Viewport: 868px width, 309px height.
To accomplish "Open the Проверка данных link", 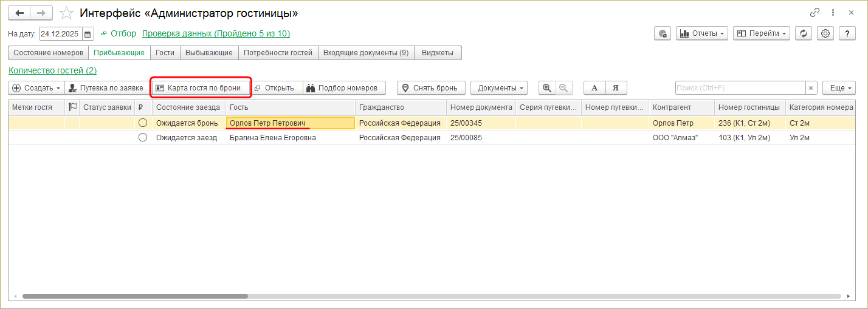I will coord(216,34).
